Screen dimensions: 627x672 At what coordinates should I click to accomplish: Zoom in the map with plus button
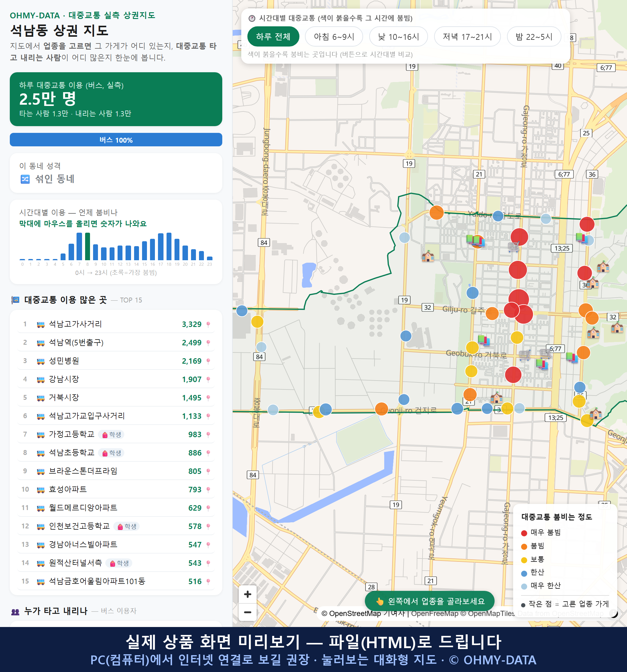247,594
